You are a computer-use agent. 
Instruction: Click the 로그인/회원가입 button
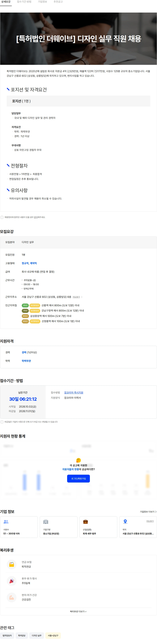[x=78, y=479]
